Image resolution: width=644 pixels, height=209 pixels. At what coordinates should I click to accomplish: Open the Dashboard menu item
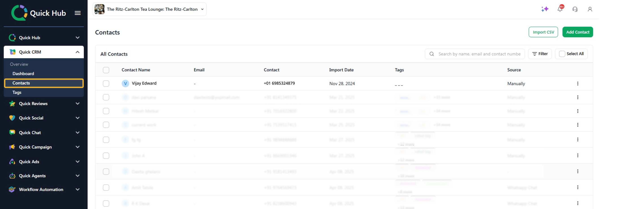pos(23,74)
